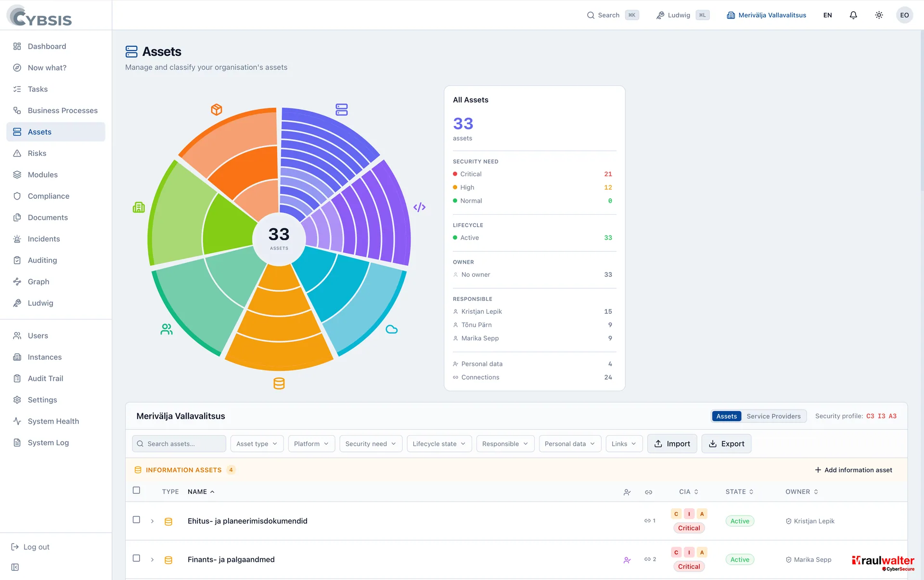Sort the table by the CIA column
Viewport: 924px width, 580px height.
pyautogui.click(x=689, y=492)
